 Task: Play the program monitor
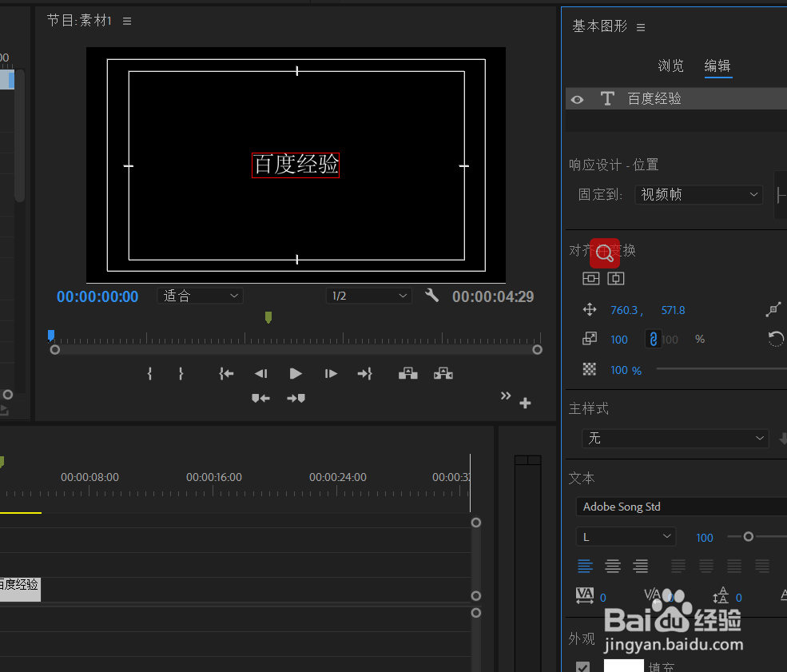point(296,373)
